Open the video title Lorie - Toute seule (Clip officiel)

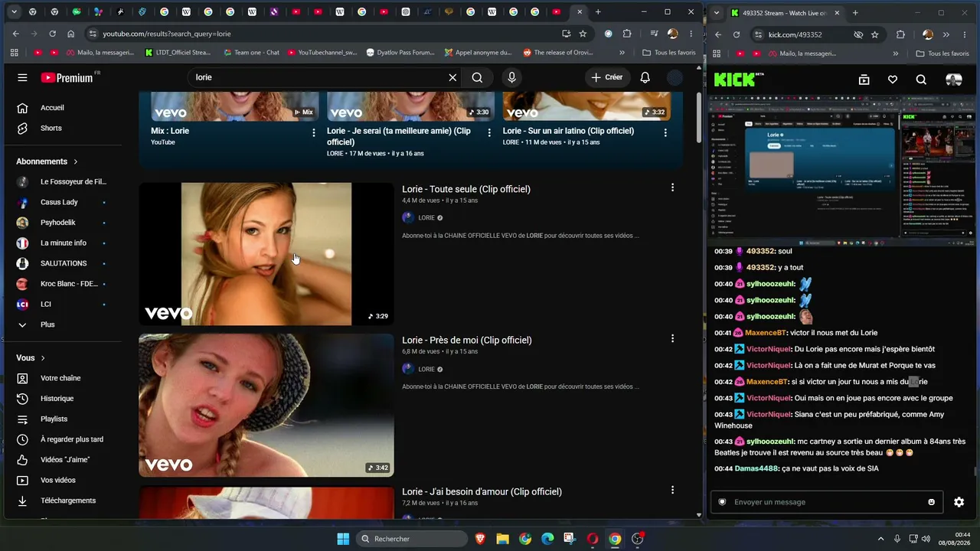point(466,189)
